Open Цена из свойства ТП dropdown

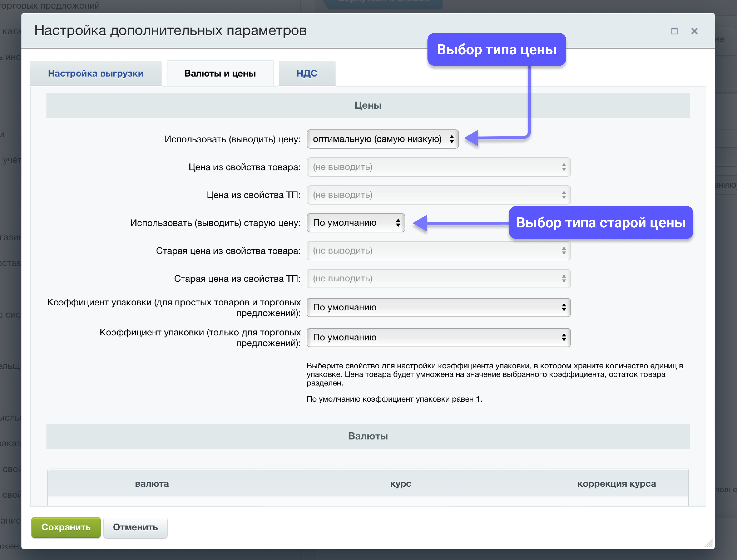tap(438, 195)
